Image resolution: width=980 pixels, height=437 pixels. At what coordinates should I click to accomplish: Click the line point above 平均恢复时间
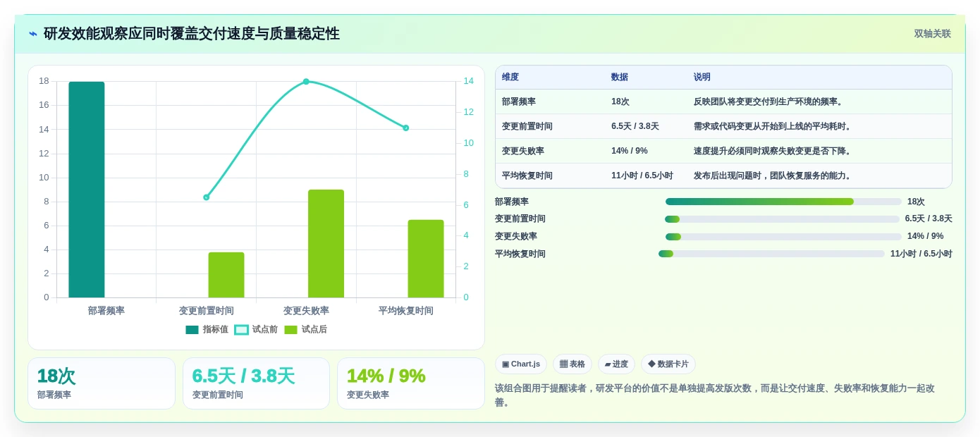point(406,128)
